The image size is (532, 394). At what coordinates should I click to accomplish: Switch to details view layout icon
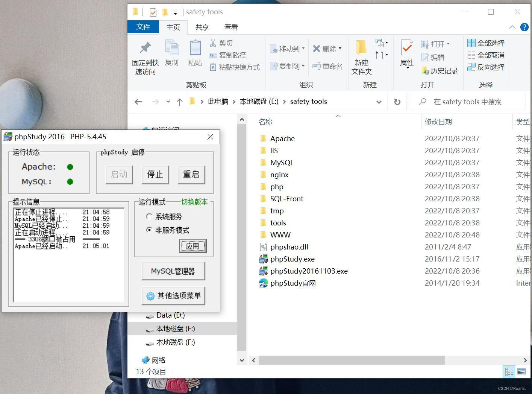(509, 372)
